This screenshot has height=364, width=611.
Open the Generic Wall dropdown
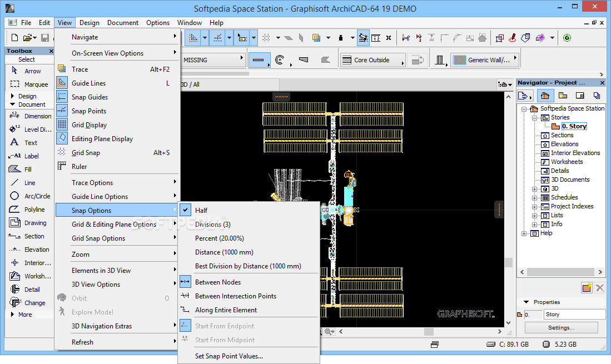tap(485, 60)
